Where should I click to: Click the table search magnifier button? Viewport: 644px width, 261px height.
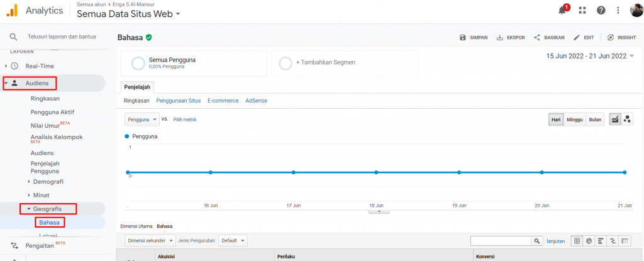(537, 241)
